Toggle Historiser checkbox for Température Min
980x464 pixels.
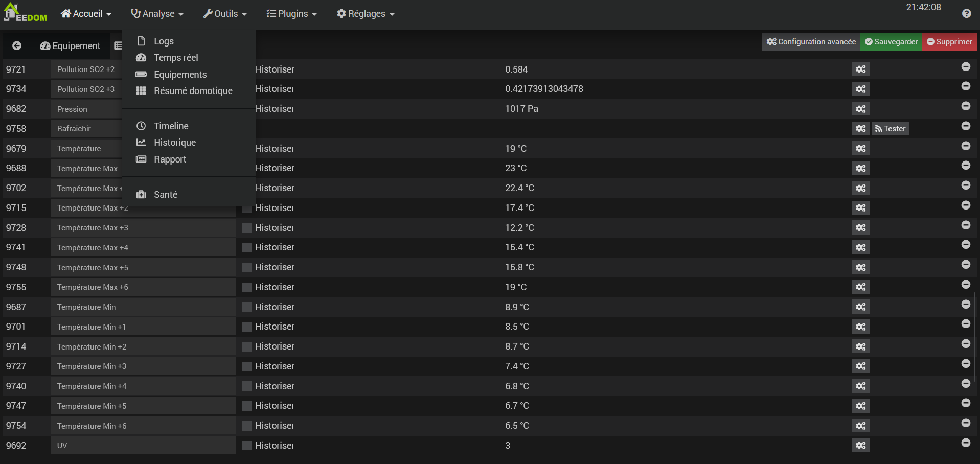click(247, 307)
